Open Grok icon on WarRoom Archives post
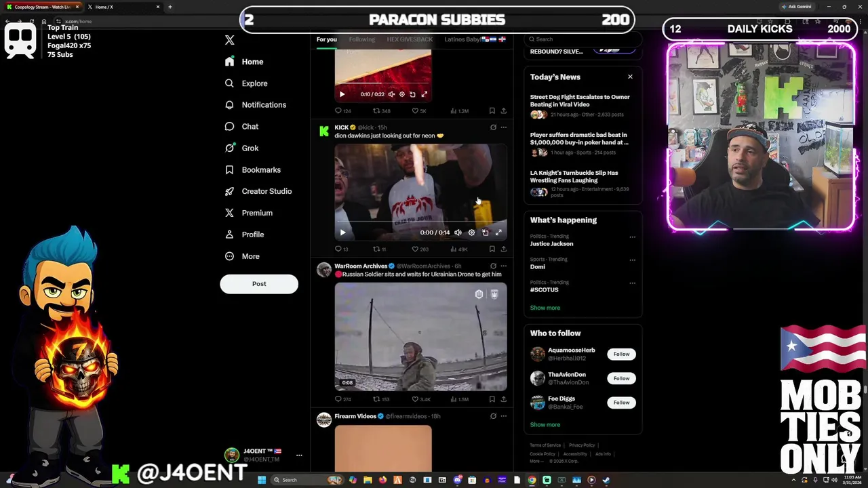Image resolution: width=868 pixels, height=488 pixels. (x=493, y=266)
